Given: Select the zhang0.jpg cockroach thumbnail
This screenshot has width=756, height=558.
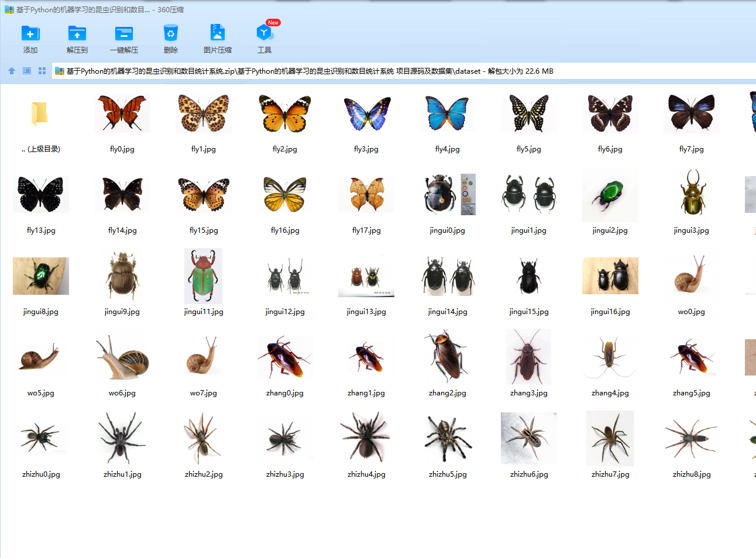Looking at the screenshot, I should (285, 357).
